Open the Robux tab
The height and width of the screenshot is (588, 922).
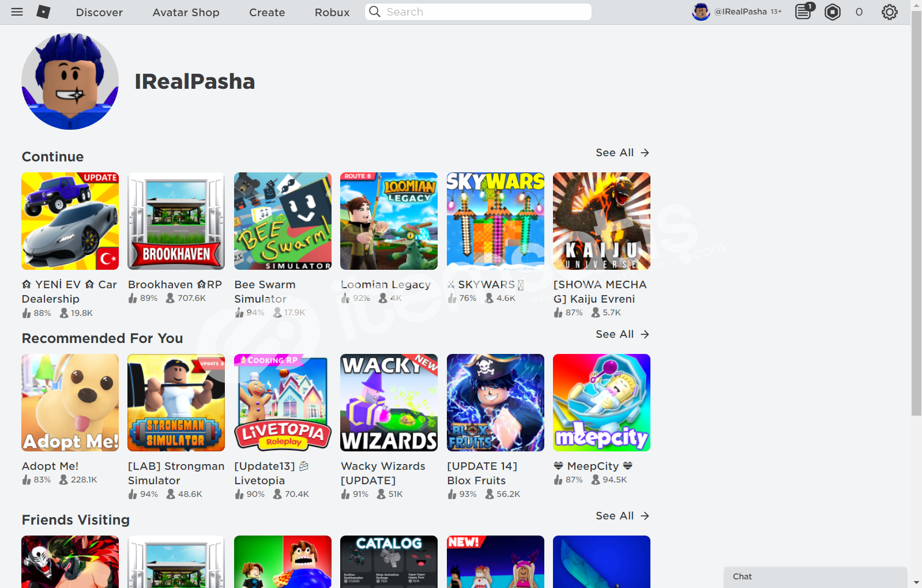[x=332, y=12]
